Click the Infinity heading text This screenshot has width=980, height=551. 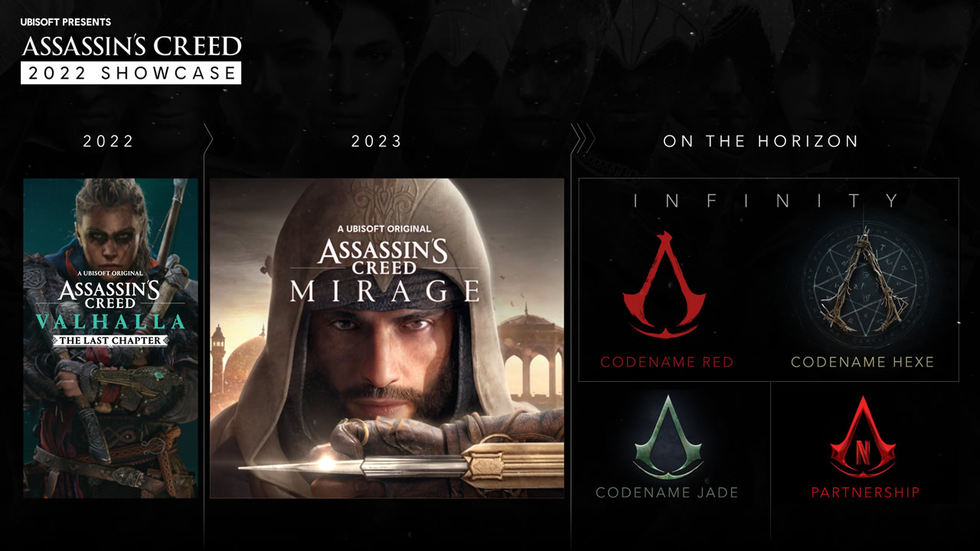point(768,201)
